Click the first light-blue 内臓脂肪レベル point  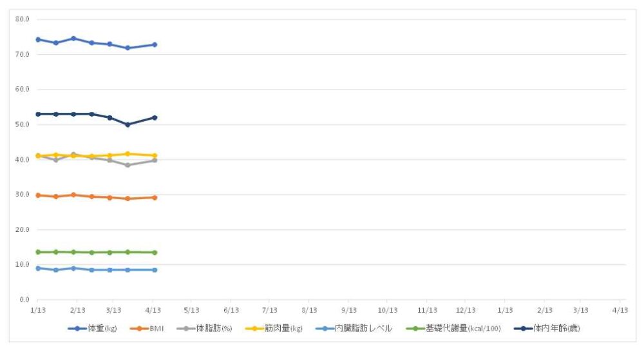click(x=38, y=268)
